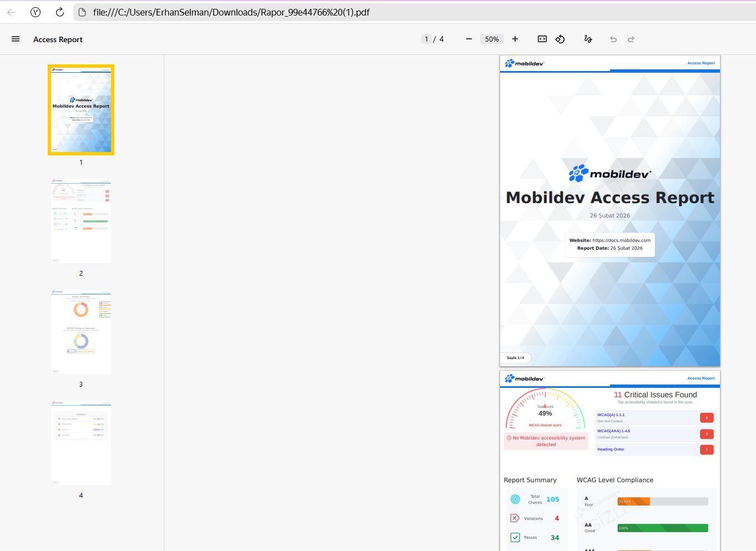Viewport: 756px width, 551px height.
Task: Toggle the sidebar with the hamburger menu icon
Action: 16,39
